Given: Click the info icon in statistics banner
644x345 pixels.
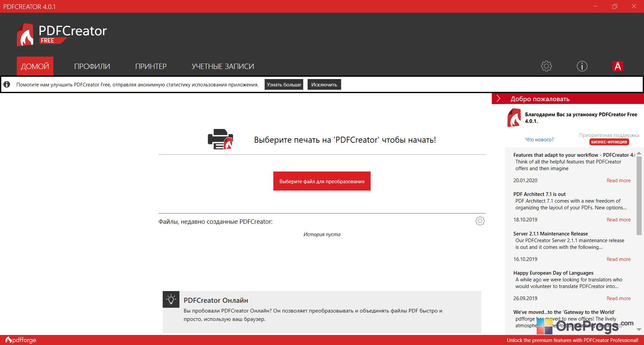Looking at the screenshot, I should click(7, 84).
